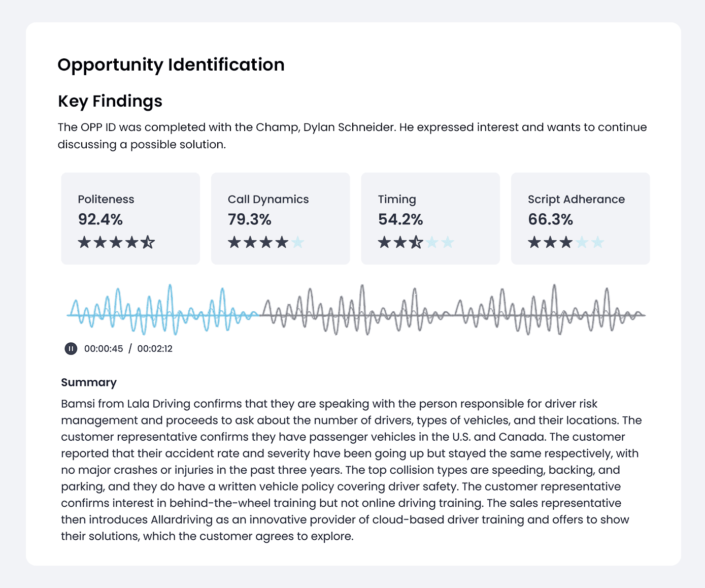Image resolution: width=705 pixels, height=588 pixels.
Task: Click the first Call Dynamics star
Action: 234,242
